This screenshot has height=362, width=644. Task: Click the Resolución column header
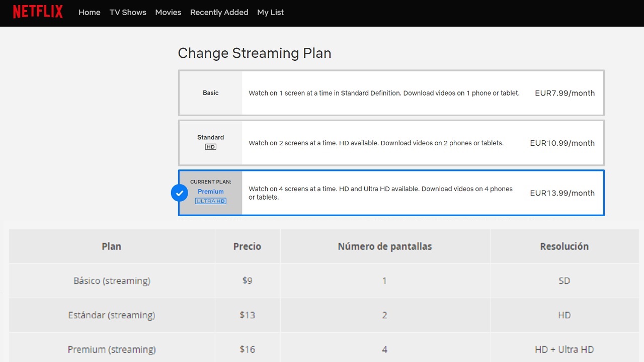tap(564, 246)
